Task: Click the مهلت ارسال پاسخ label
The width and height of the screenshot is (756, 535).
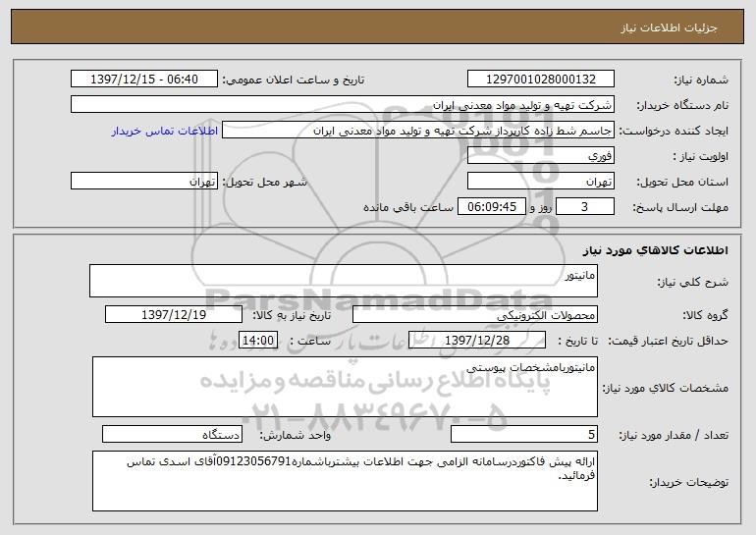Action: 680,208
